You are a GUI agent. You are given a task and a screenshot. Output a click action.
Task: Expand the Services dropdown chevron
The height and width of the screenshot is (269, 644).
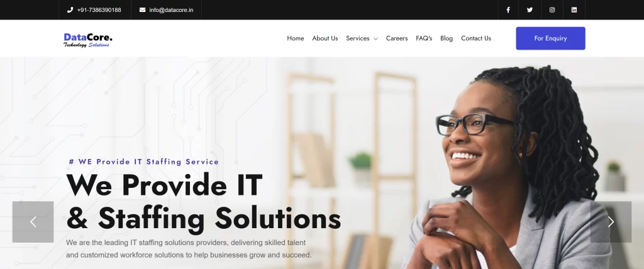point(375,38)
